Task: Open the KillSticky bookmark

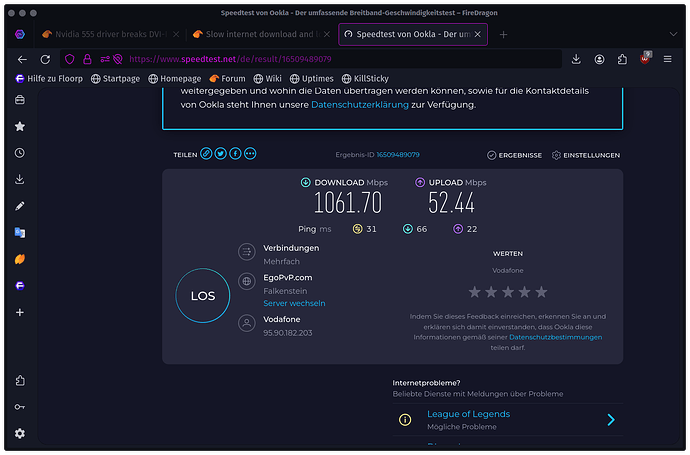Action: click(365, 79)
